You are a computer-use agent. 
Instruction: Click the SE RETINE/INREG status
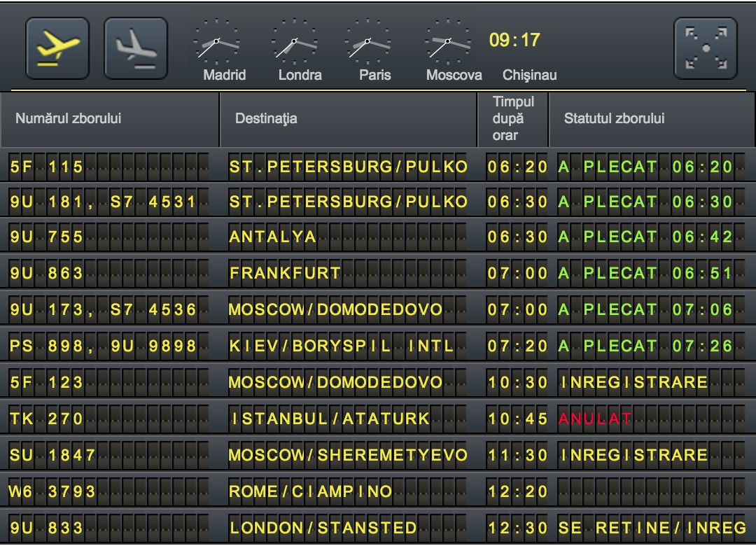click(652, 528)
